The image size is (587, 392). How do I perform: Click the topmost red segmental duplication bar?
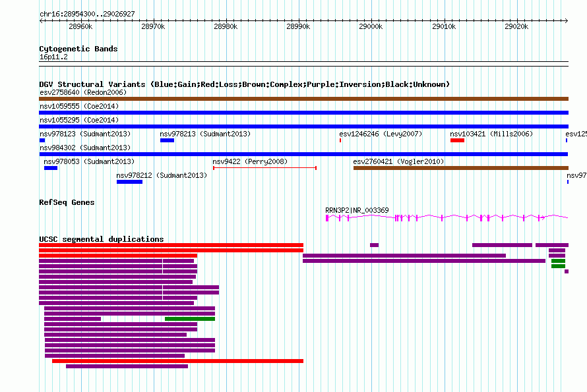171,245
